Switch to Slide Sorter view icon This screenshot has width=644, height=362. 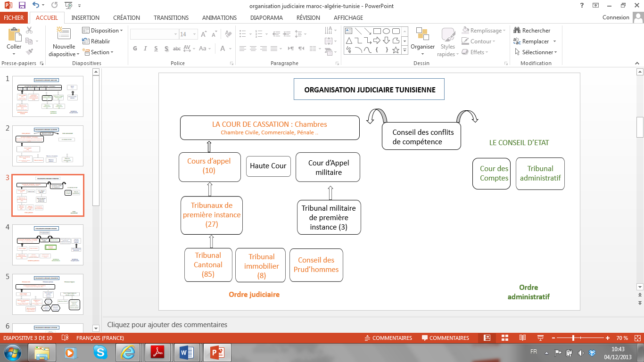505,338
